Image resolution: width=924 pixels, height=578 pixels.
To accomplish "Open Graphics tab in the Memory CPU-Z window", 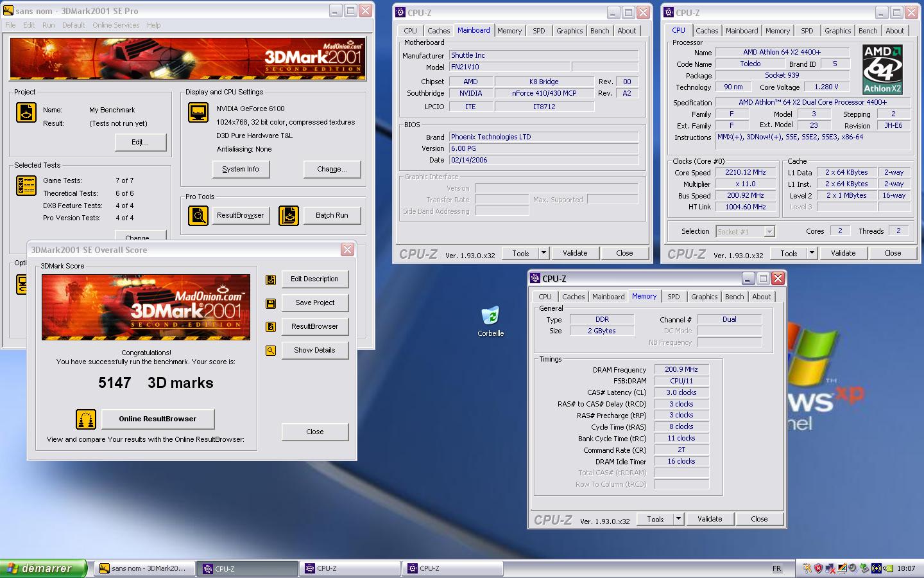I will 705,297.
